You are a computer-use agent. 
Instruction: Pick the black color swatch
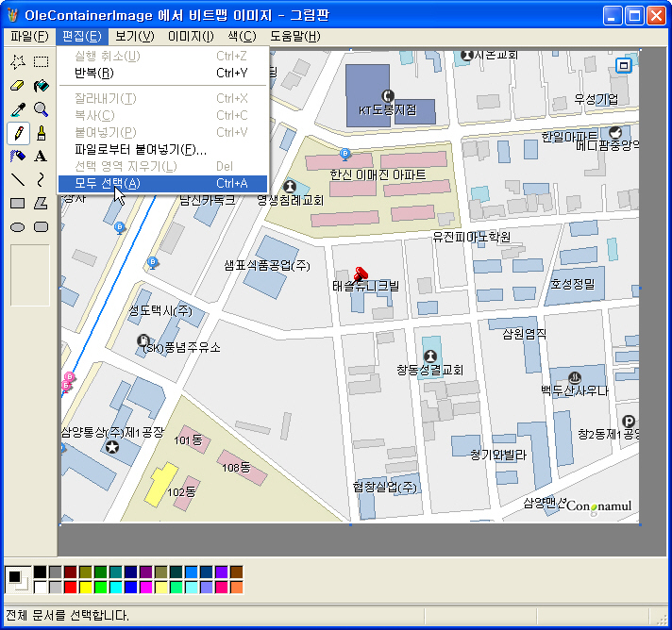tap(41, 572)
